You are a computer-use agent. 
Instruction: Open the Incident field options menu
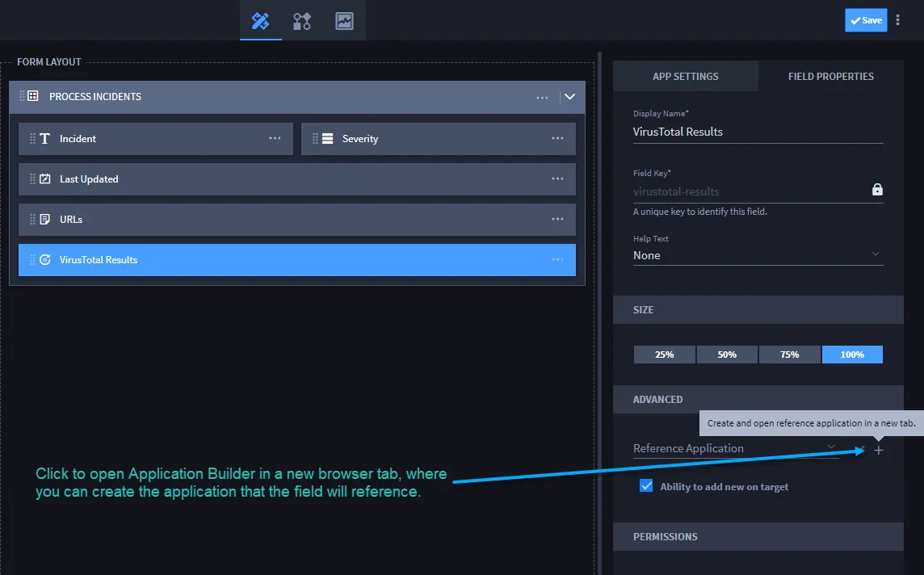point(275,138)
